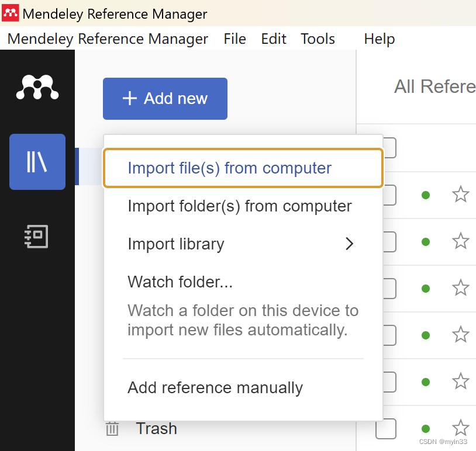The height and width of the screenshot is (451, 476).
Task: Tick the select-all checkbox above the reference list
Action: click(390, 148)
